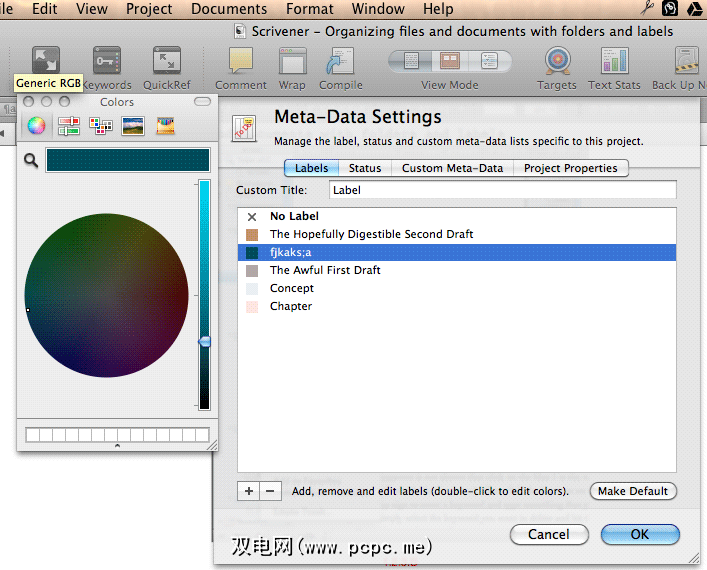Switch View Mode to outliner
707x570 pixels.
(x=490, y=60)
